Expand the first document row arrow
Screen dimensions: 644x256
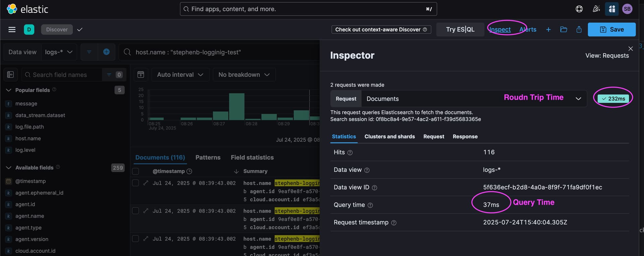146,183
